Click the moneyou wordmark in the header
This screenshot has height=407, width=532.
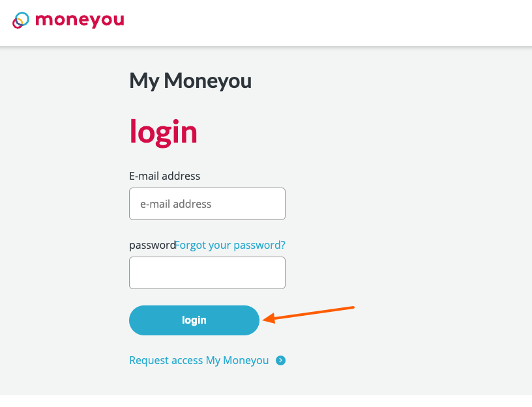click(x=81, y=20)
